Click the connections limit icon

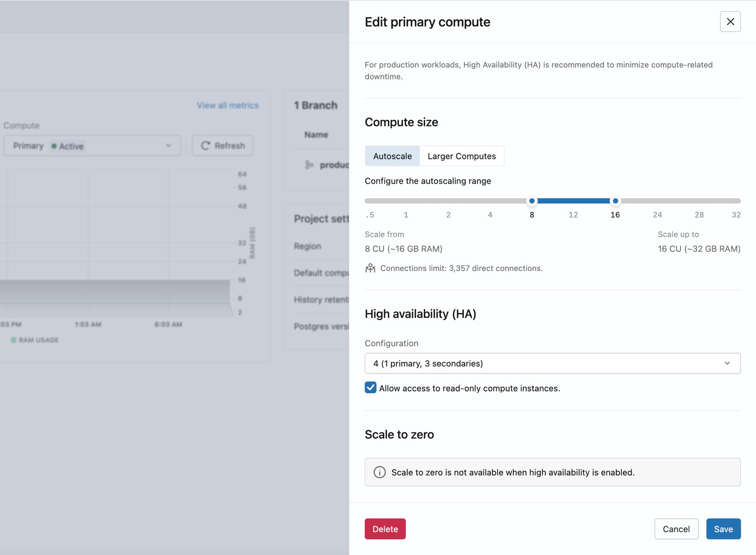pos(370,268)
